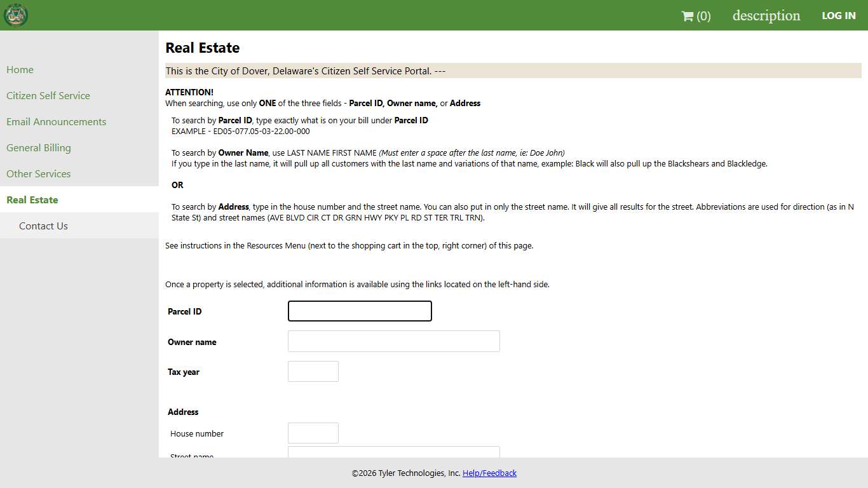Click the House number input field

313,433
